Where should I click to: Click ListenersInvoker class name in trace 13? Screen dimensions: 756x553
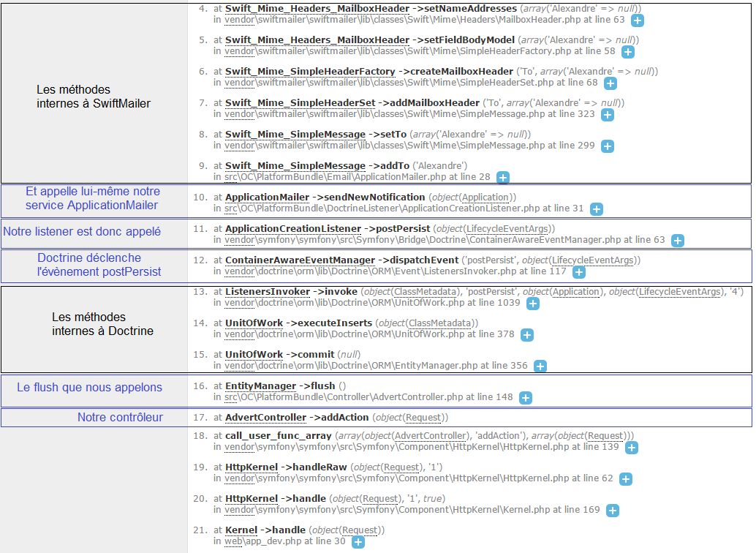pyautogui.click(x=268, y=291)
